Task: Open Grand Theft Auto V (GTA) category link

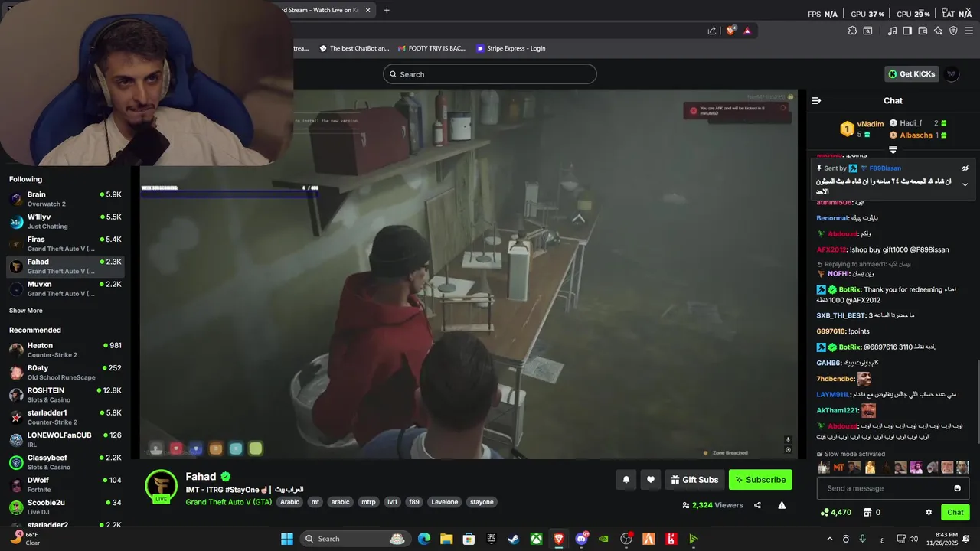Action: 228,502
